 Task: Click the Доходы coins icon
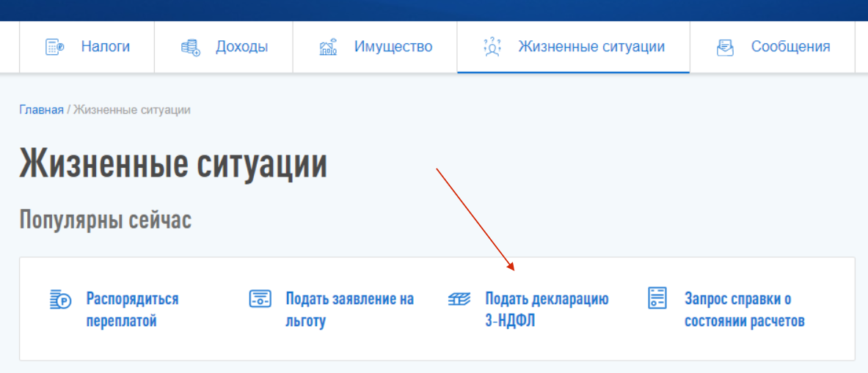pyautogui.click(x=191, y=47)
